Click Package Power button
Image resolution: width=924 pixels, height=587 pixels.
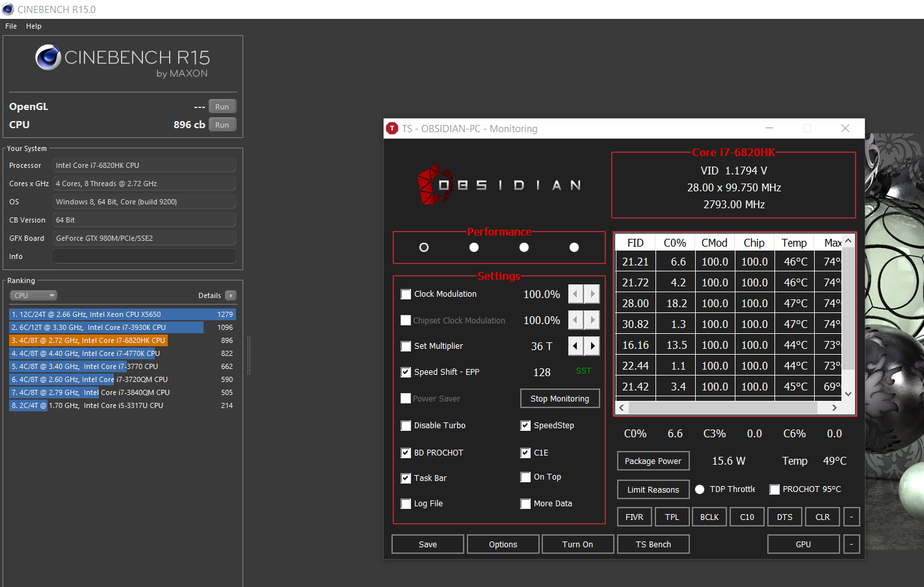tap(653, 461)
